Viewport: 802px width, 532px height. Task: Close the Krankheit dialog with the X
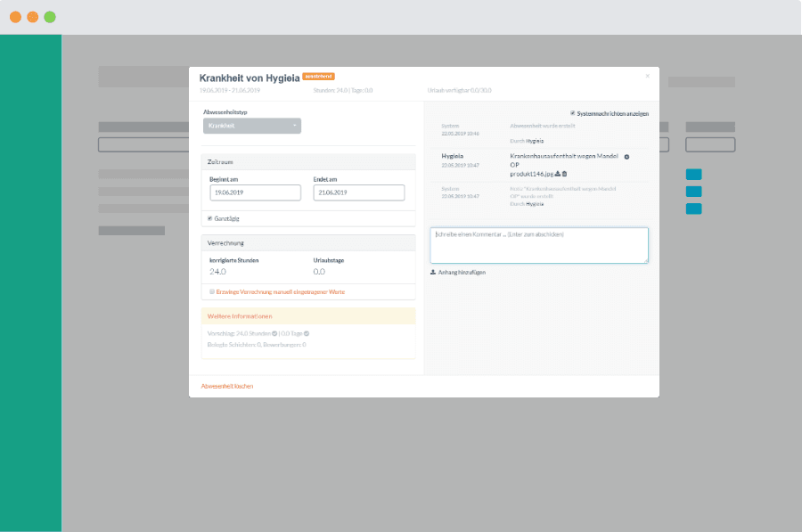pyautogui.click(x=648, y=77)
